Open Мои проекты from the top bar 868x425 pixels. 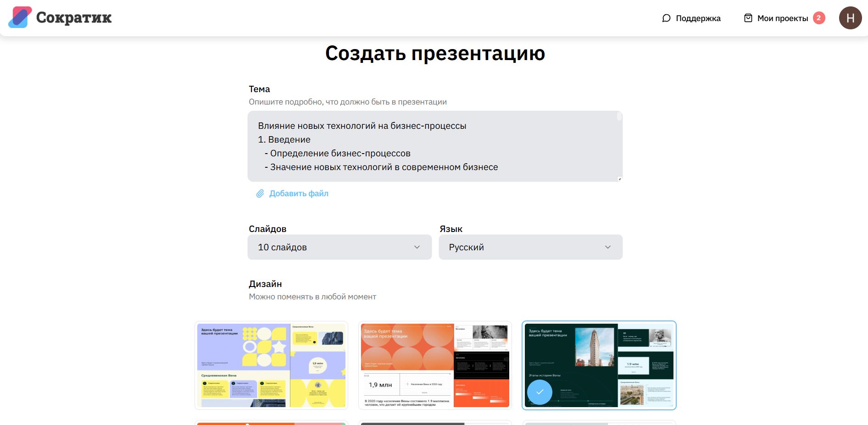pos(783,18)
